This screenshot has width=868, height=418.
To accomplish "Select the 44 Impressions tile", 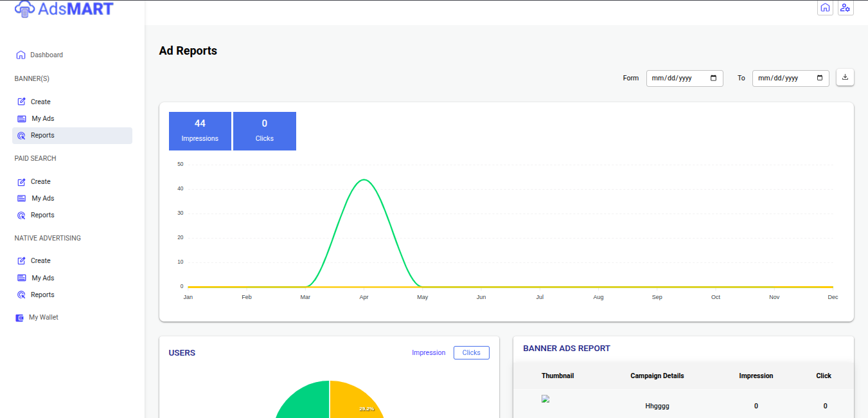I will (200, 131).
